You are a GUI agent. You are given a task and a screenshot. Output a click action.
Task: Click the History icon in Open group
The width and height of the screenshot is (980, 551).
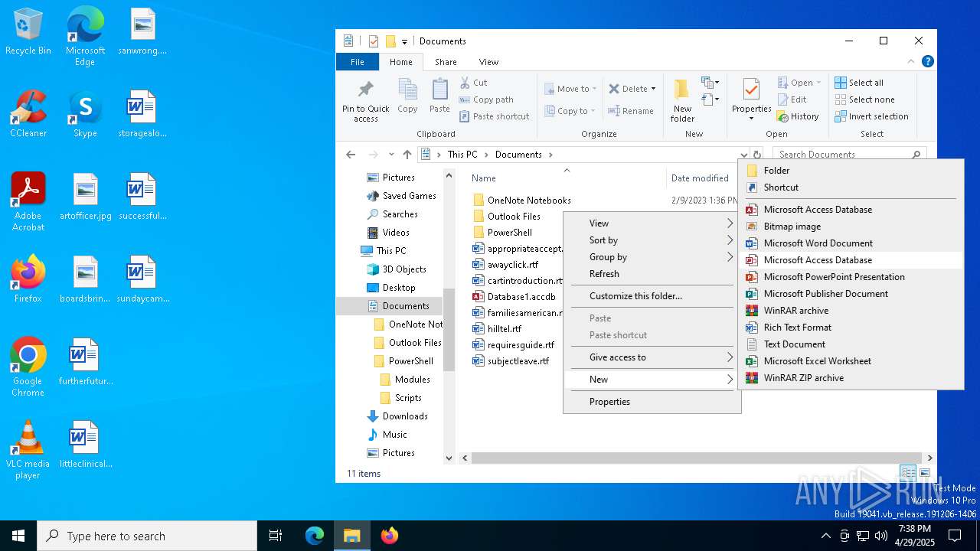tap(782, 116)
